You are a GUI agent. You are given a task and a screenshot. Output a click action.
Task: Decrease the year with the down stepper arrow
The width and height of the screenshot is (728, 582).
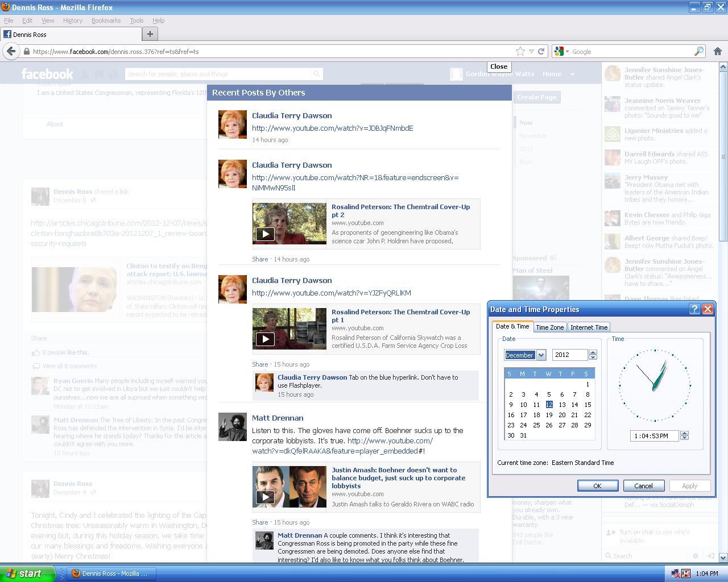point(593,357)
